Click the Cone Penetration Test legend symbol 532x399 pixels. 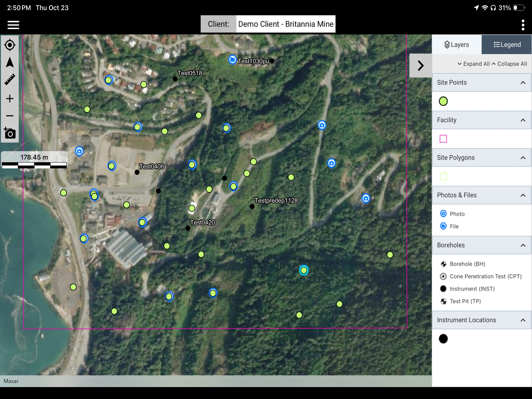click(x=443, y=276)
